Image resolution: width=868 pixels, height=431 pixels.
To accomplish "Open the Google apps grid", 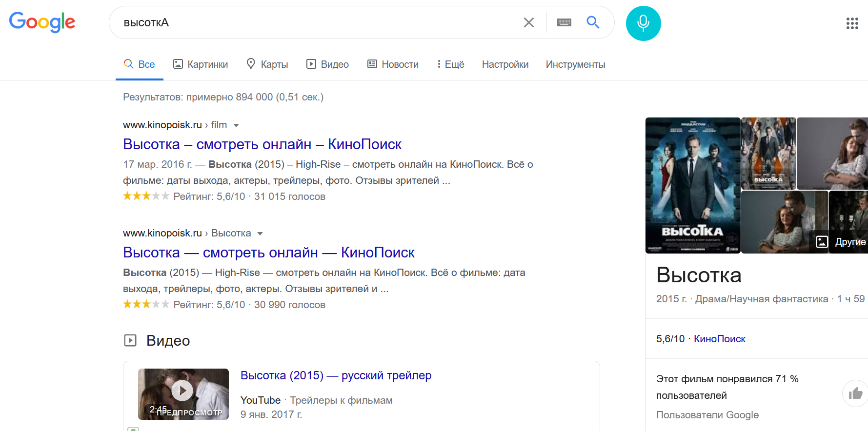I will 852,23.
